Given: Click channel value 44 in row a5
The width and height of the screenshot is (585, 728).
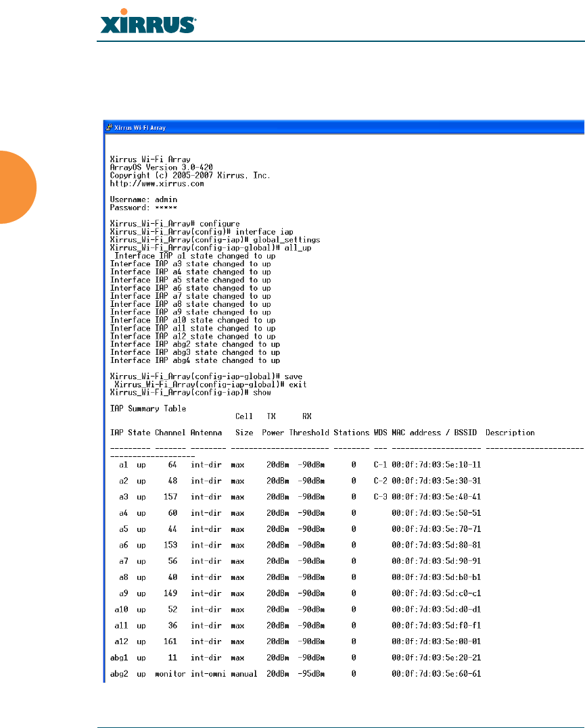Looking at the screenshot, I should click(172, 529).
